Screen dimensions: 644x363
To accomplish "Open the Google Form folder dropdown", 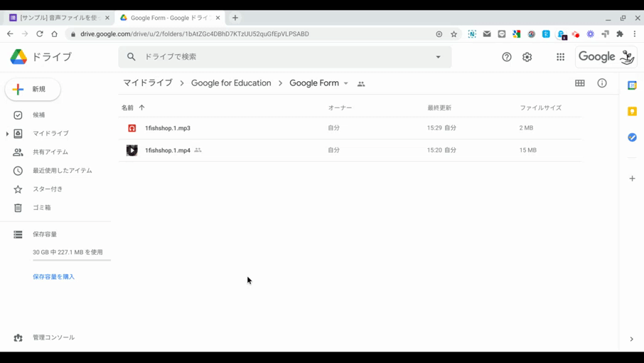I will click(346, 84).
